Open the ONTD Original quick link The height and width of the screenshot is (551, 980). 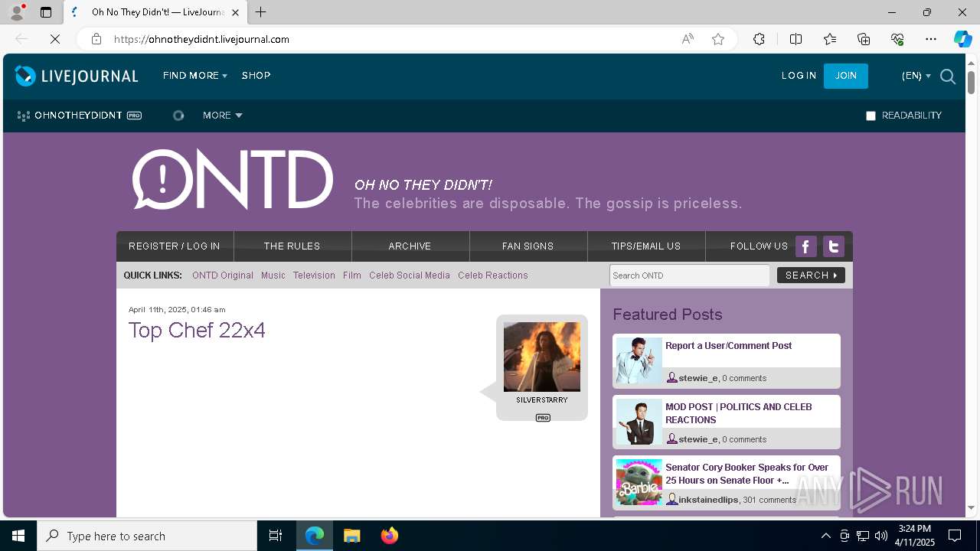click(223, 275)
